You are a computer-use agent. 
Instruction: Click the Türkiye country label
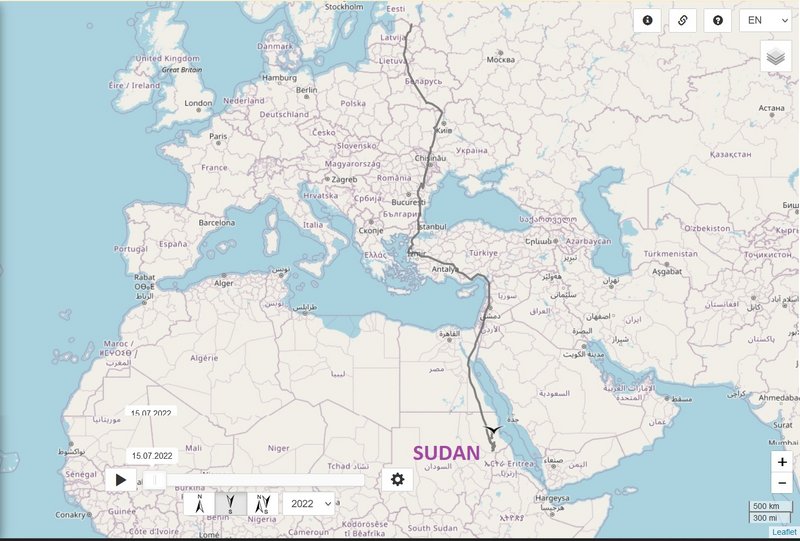[483, 253]
